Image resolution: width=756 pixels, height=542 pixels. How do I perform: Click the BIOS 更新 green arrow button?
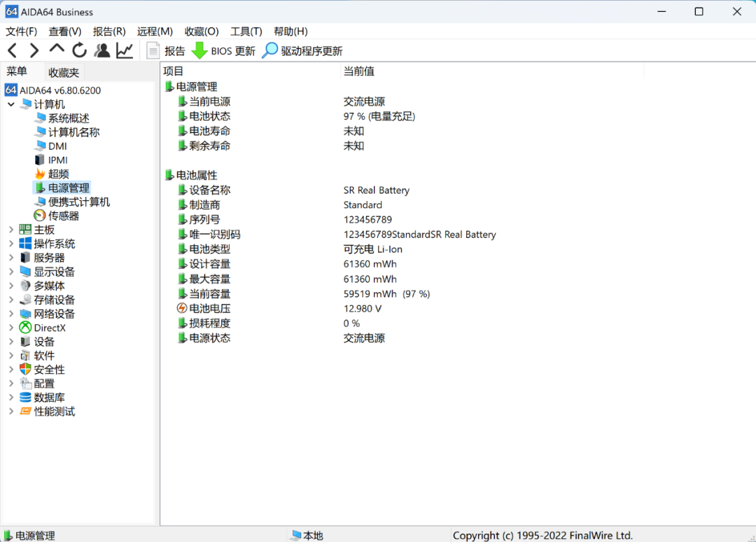(x=223, y=50)
